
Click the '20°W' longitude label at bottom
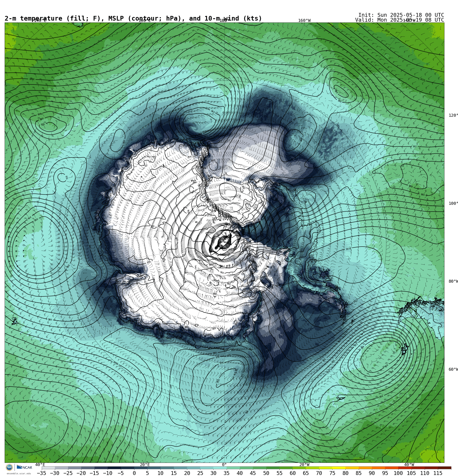click(304, 465)
